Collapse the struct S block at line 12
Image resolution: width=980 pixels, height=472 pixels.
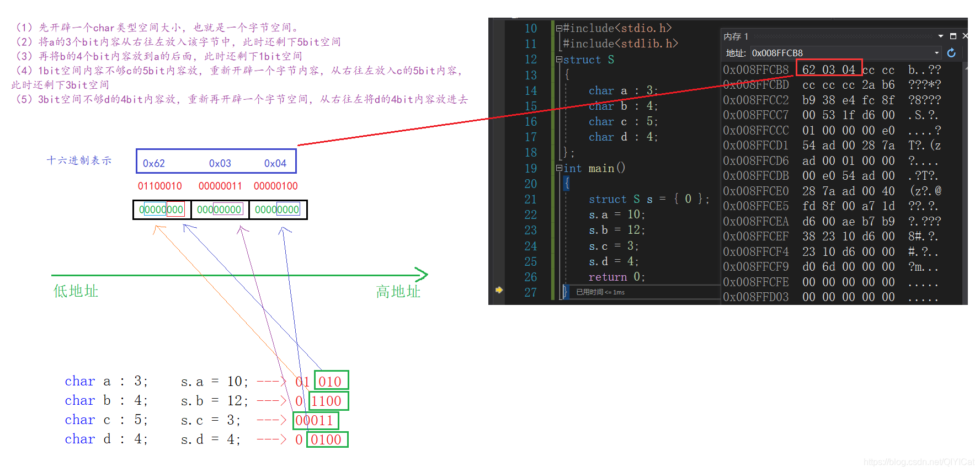559,60
